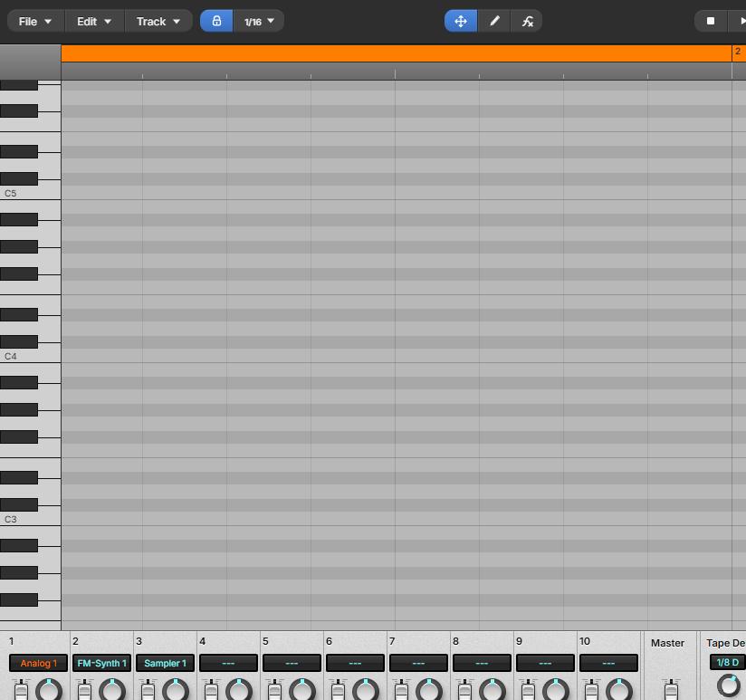Select the FM-Synth 1 channel device

(x=101, y=663)
